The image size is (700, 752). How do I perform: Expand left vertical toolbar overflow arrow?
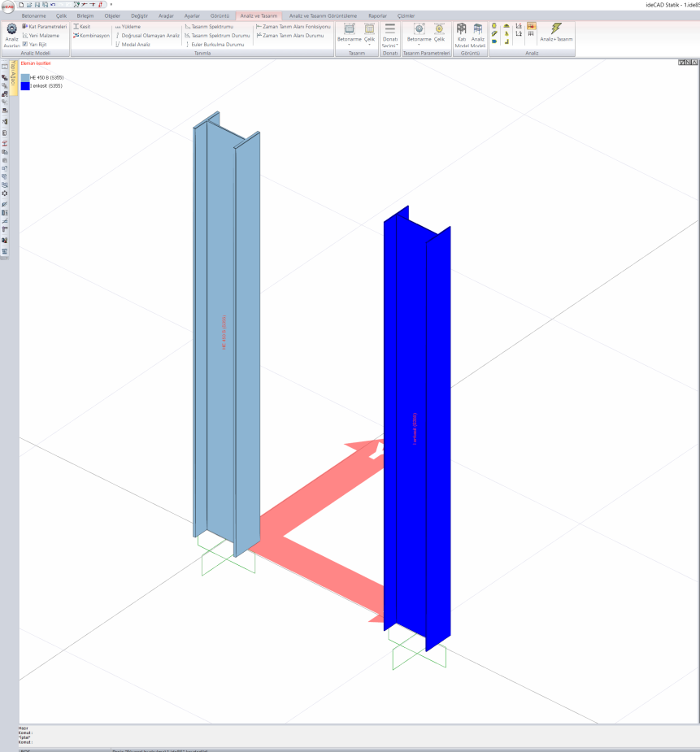tap(5, 258)
